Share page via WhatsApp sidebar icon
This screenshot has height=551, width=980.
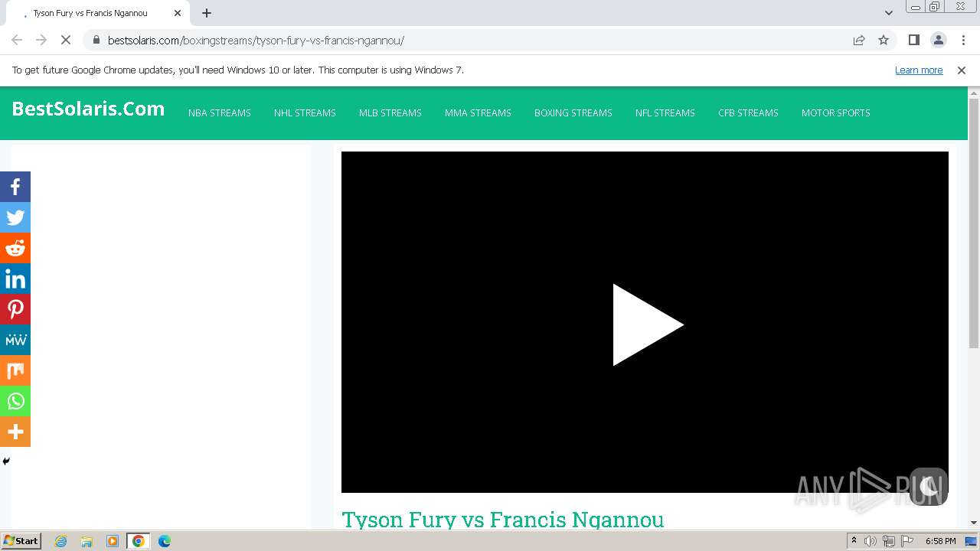tap(15, 401)
